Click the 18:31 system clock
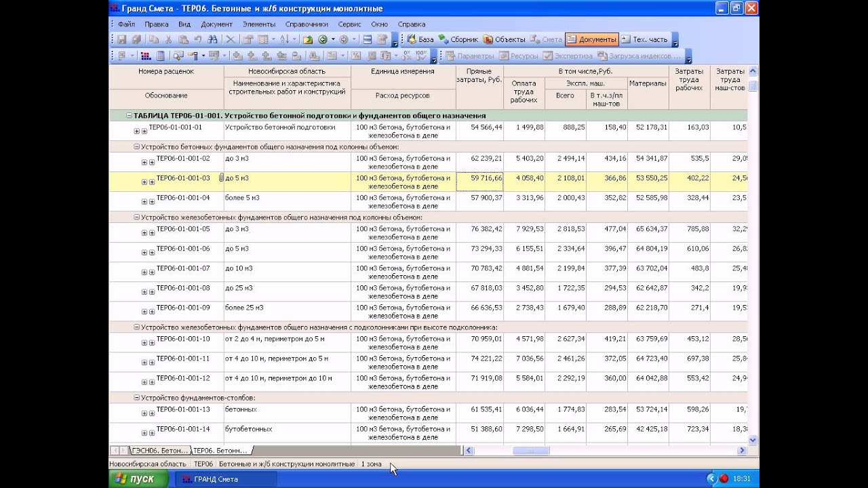Image resolution: width=868 pixels, height=488 pixels. [x=741, y=479]
